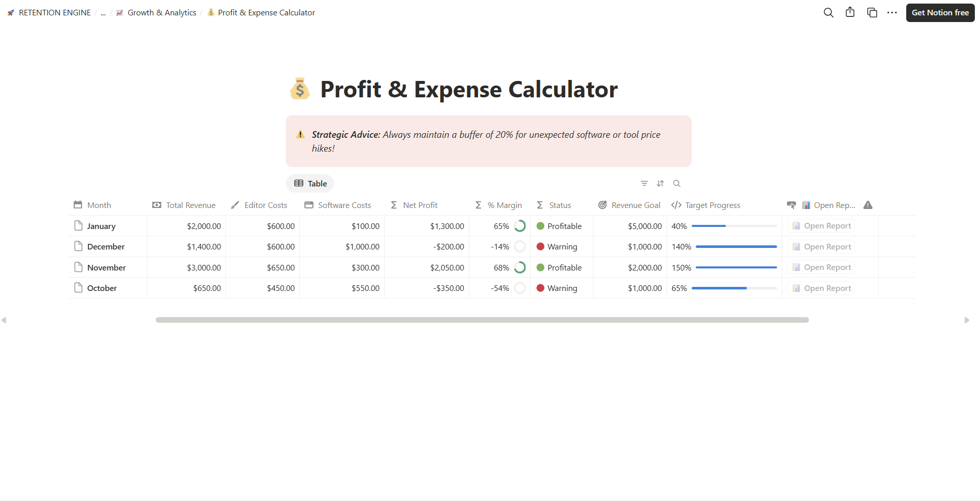The image size is (980, 501).
Task: Click the warning icon in the callout
Action: tap(301, 135)
